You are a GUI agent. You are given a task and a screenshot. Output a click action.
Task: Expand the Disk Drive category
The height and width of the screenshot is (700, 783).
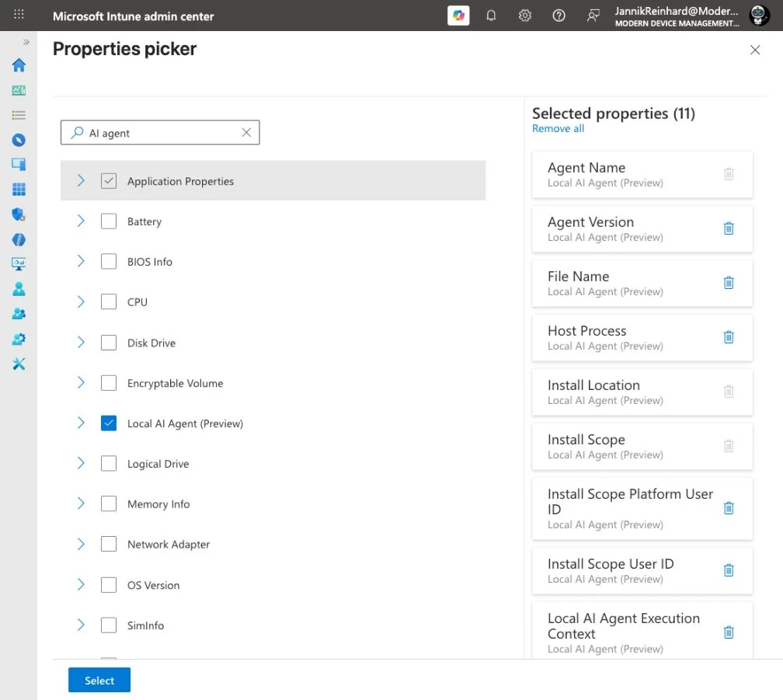pyautogui.click(x=81, y=343)
